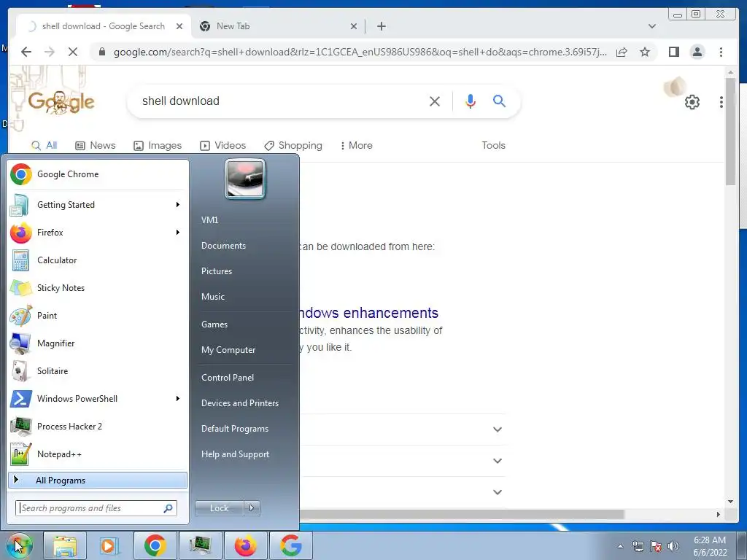Open Documents from the Start menu
The height and width of the screenshot is (560, 747).
click(x=223, y=246)
